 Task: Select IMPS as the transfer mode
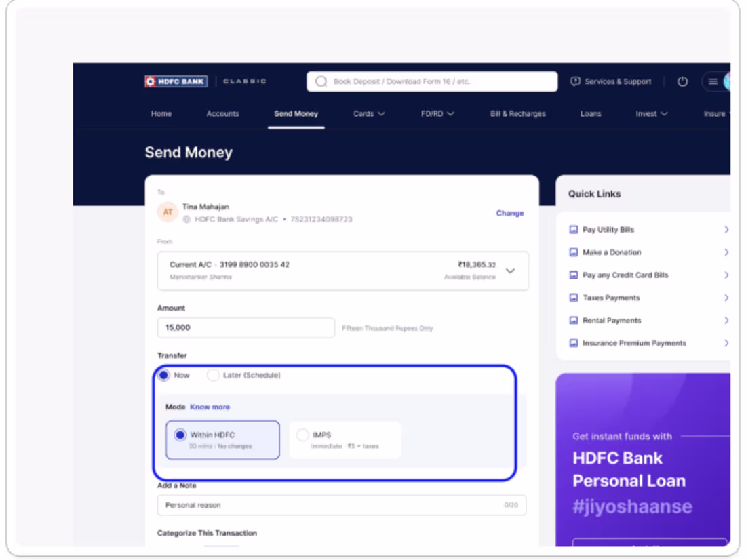click(302, 435)
